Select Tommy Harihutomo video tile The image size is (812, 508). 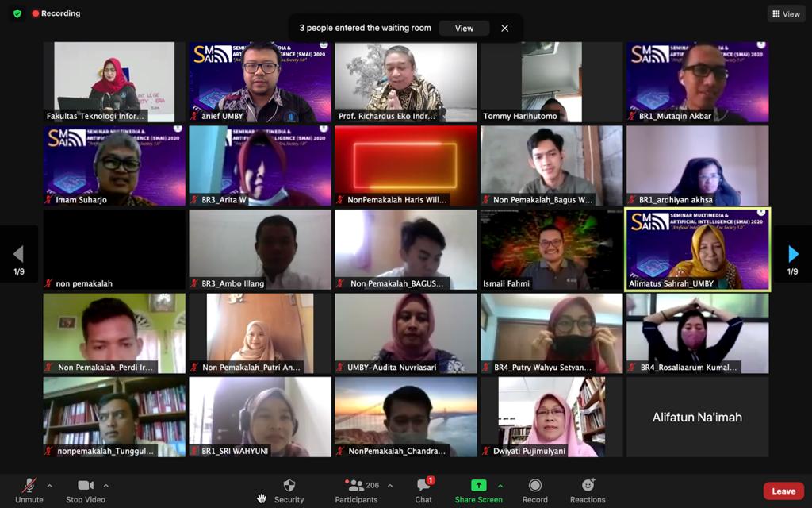click(x=552, y=82)
